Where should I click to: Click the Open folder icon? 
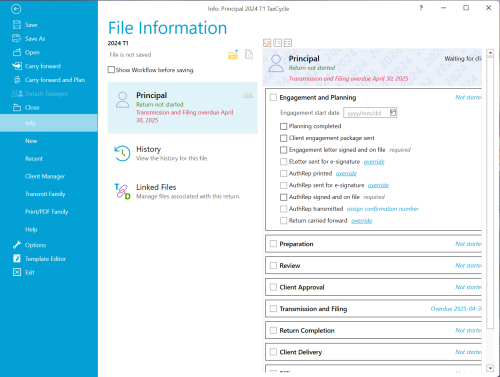click(x=17, y=52)
